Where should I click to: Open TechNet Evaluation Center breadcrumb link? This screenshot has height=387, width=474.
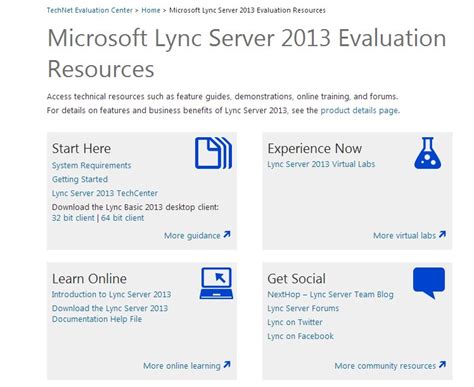coord(90,10)
